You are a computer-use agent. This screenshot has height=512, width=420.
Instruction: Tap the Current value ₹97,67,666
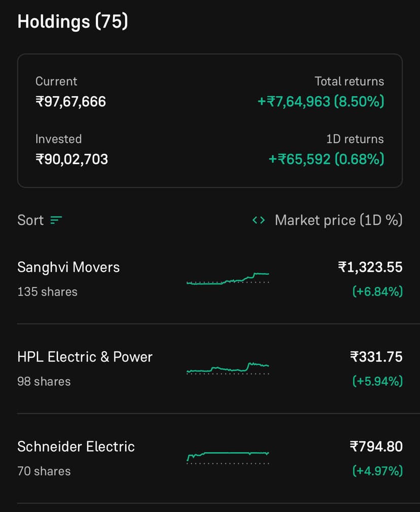(71, 101)
